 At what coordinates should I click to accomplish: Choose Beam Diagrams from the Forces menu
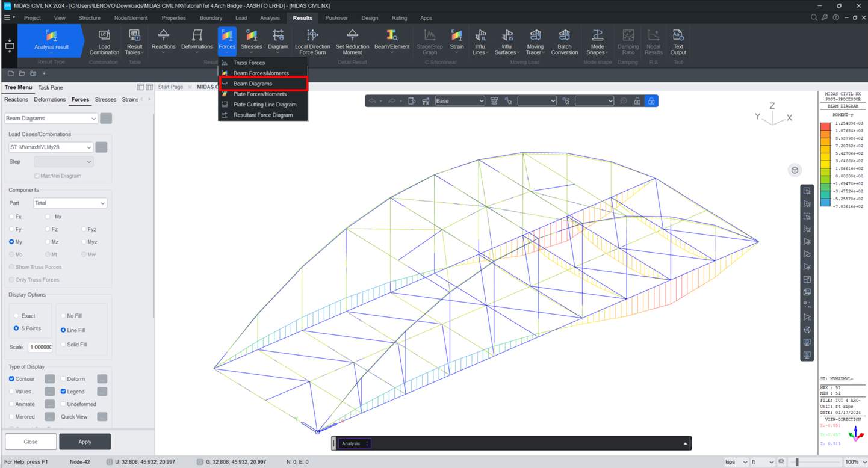coord(263,84)
